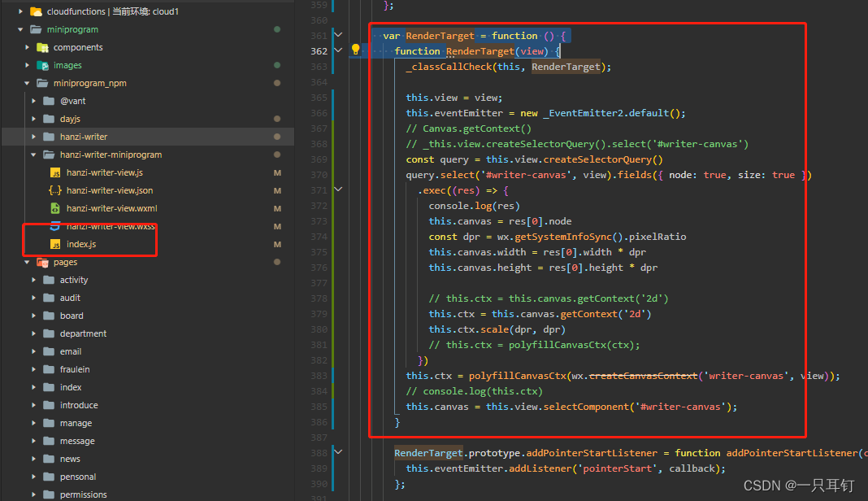Click the quick-fix lightbulb on line 362
This screenshot has width=868, height=501.
click(355, 50)
